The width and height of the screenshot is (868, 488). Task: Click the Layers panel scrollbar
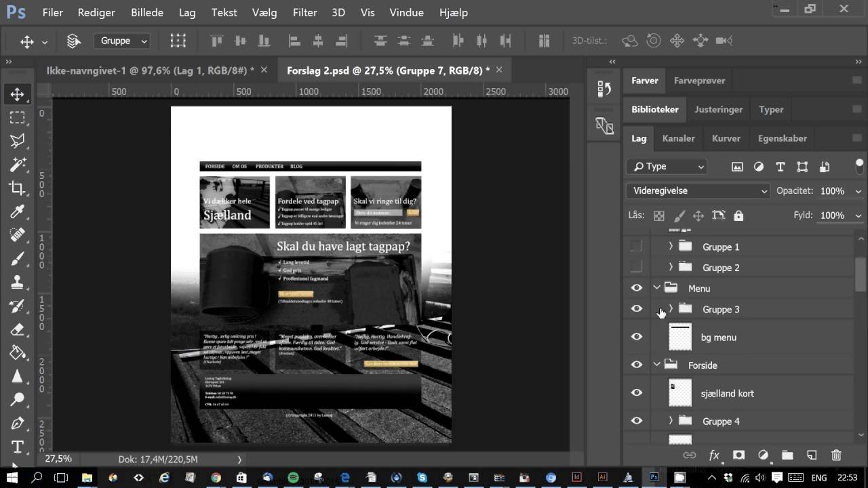click(x=861, y=274)
